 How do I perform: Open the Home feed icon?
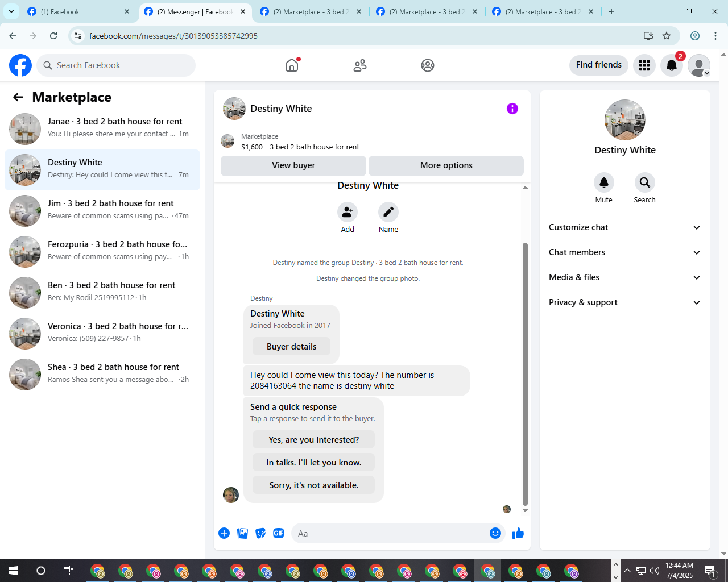pos(292,65)
